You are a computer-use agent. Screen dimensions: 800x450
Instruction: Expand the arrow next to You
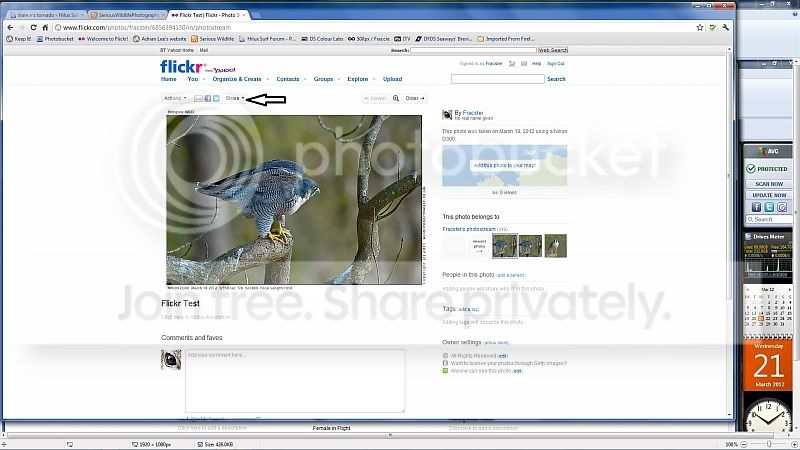tap(204, 80)
